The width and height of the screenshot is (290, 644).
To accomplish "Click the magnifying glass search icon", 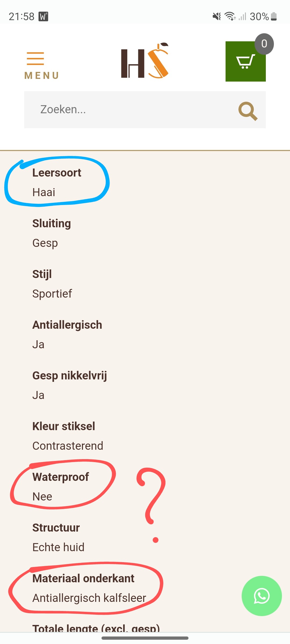I will pos(248,111).
